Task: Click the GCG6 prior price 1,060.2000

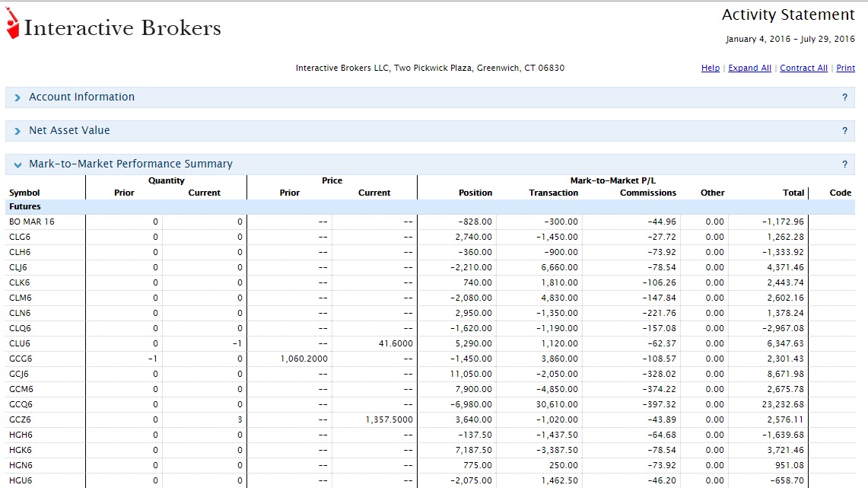Action: point(304,359)
